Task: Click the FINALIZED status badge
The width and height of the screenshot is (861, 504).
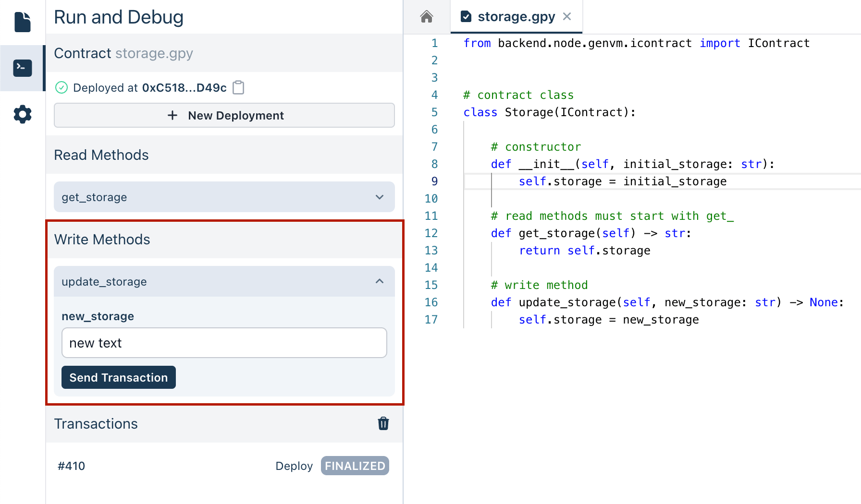Action: click(355, 466)
